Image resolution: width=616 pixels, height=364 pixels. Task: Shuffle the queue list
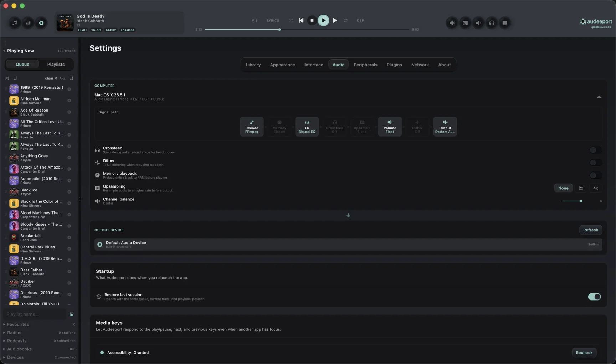tap(7, 78)
